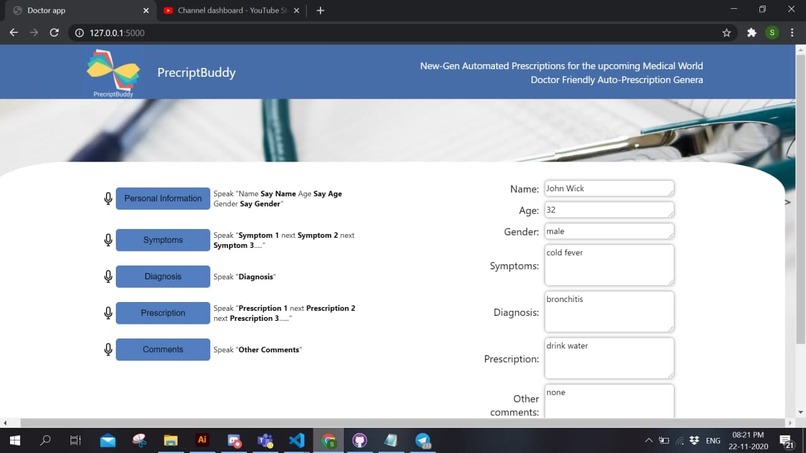Click the Diagnosis button
This screenshot has height=453, width=806.
pos(163,277)
